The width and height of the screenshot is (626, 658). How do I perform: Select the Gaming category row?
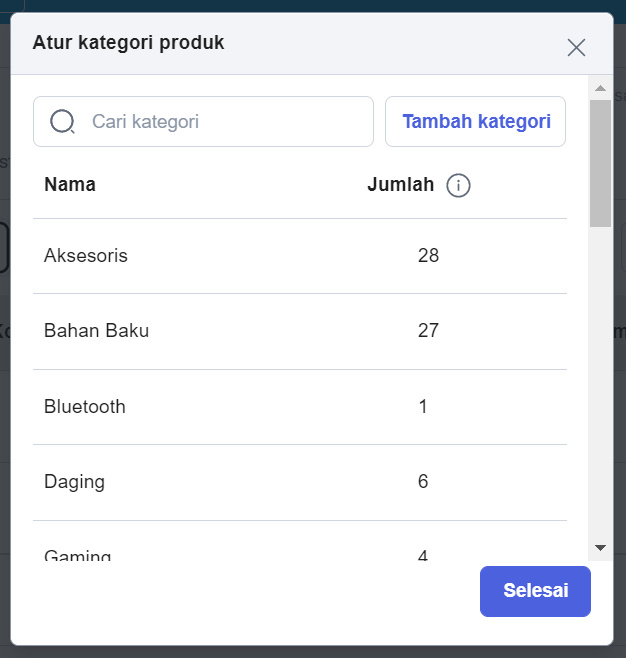300,540
